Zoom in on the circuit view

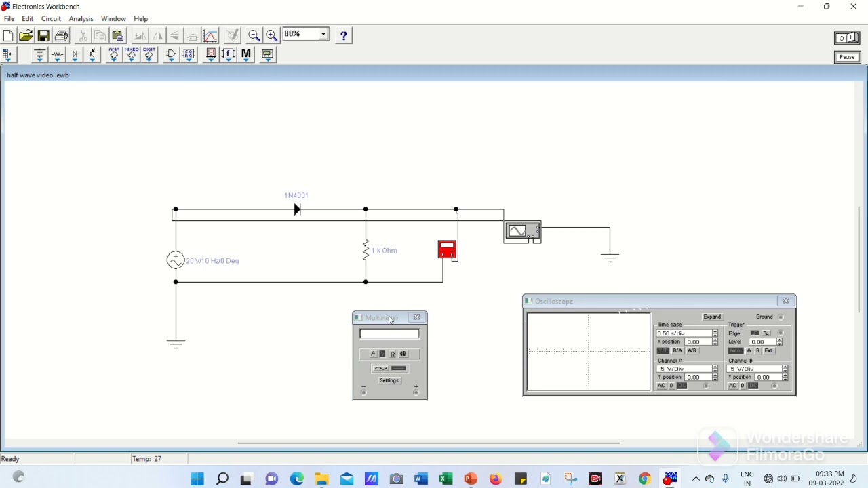272,35
